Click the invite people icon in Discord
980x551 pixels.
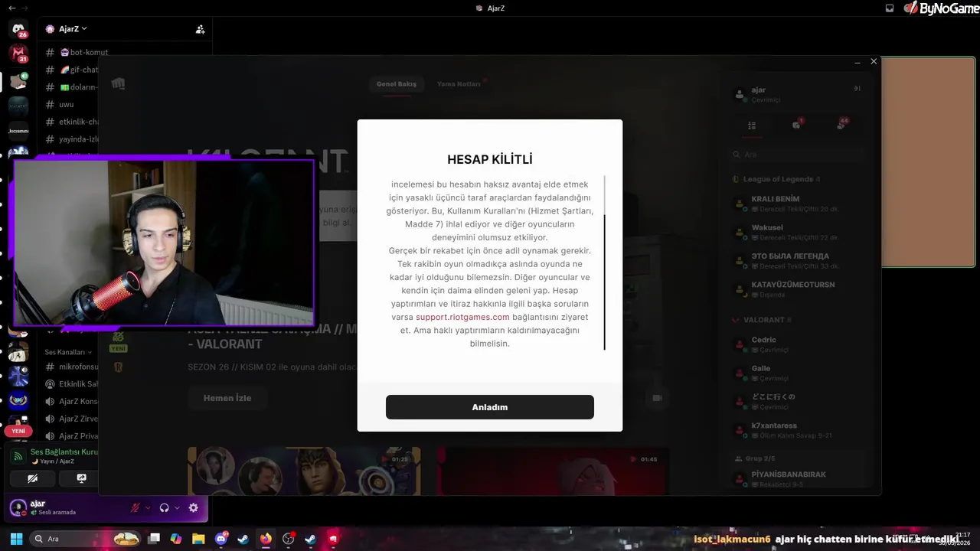pyautogui.click(x=200, y=29)
